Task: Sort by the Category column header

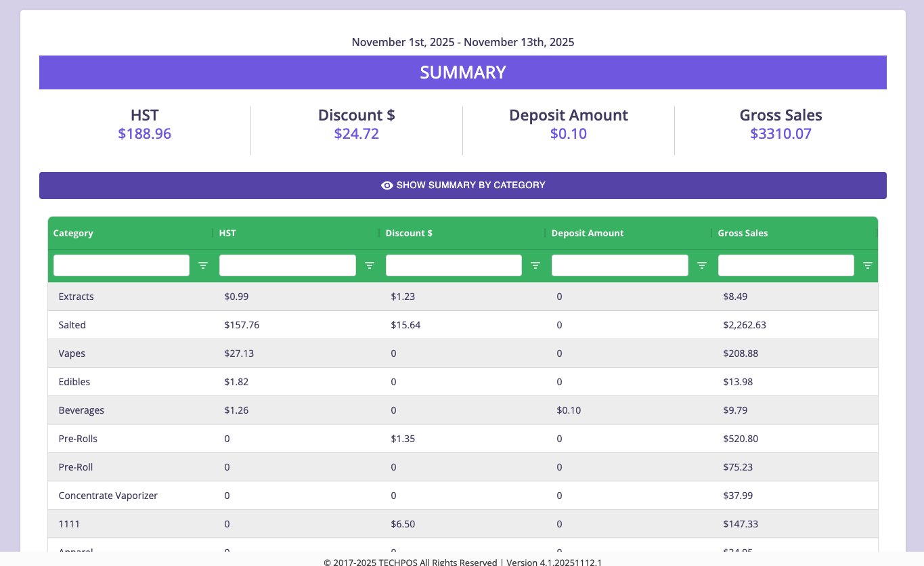Action: click(x=73, y=233)
